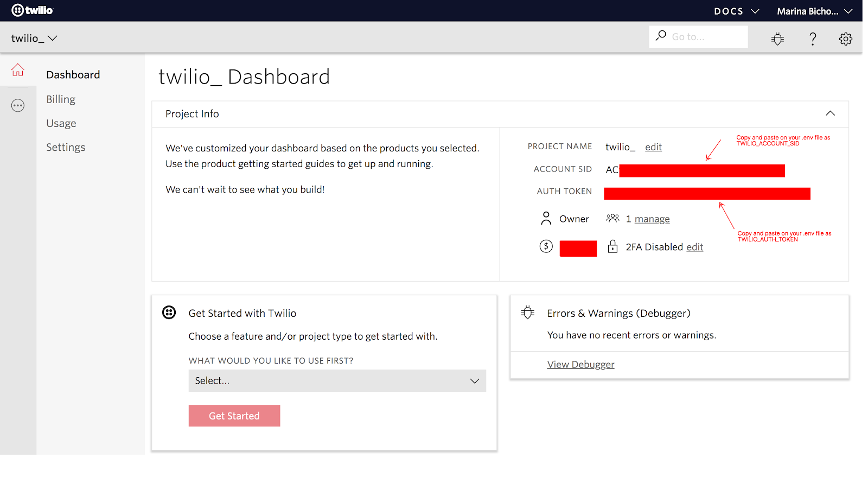Click the Get Started with Twilio heading
The width and height of the screenshot is (868, 490).
pyautogui.click(x=242, y=314)
